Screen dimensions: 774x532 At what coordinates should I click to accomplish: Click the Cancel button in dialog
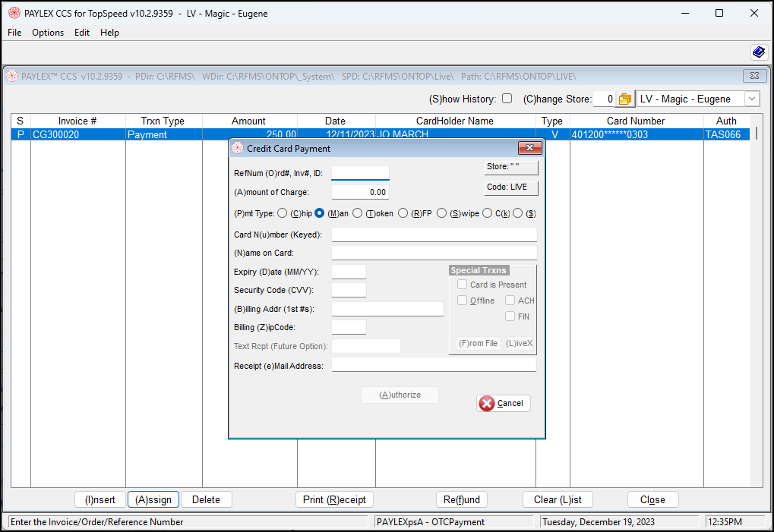[504, 403]
